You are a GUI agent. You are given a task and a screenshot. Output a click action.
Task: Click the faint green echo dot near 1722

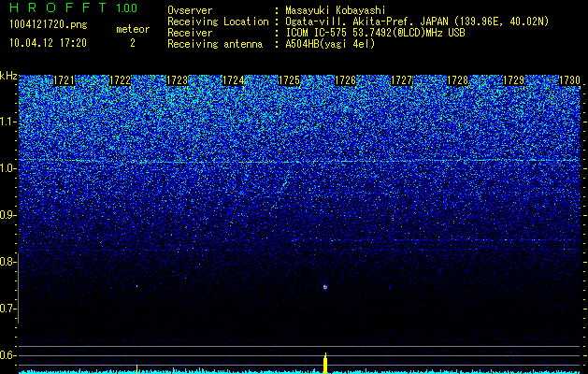(x=136, y=286)
